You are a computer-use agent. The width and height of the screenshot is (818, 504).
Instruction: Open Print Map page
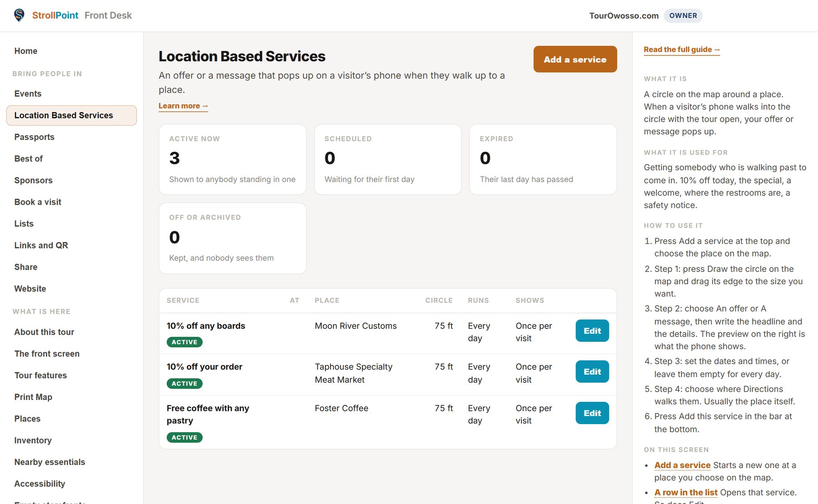coord(33,397)
